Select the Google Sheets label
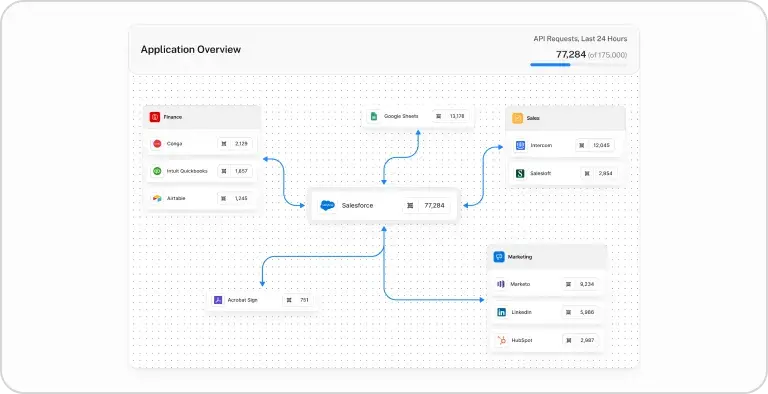The image size is (768, 394). pos(401,116)
